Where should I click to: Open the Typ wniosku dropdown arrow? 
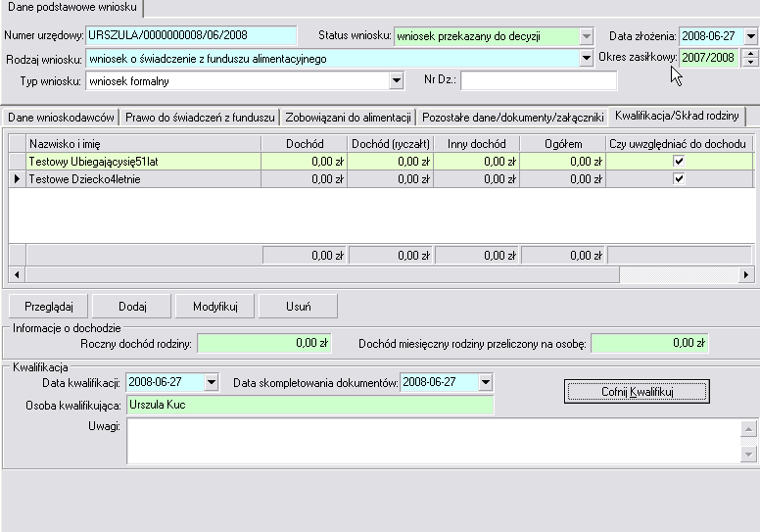click(x=396, y=81)
